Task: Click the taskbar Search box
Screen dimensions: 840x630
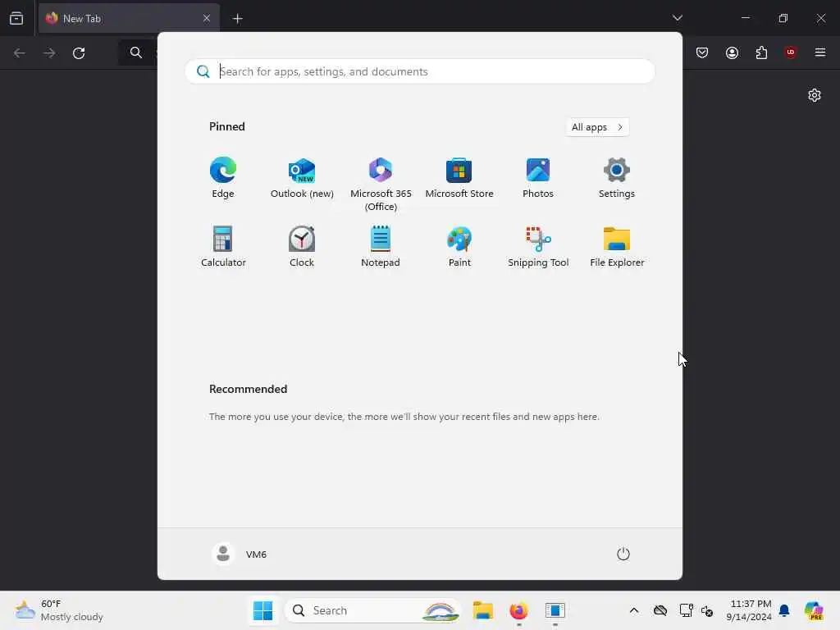Action: (x=373, y=610)
